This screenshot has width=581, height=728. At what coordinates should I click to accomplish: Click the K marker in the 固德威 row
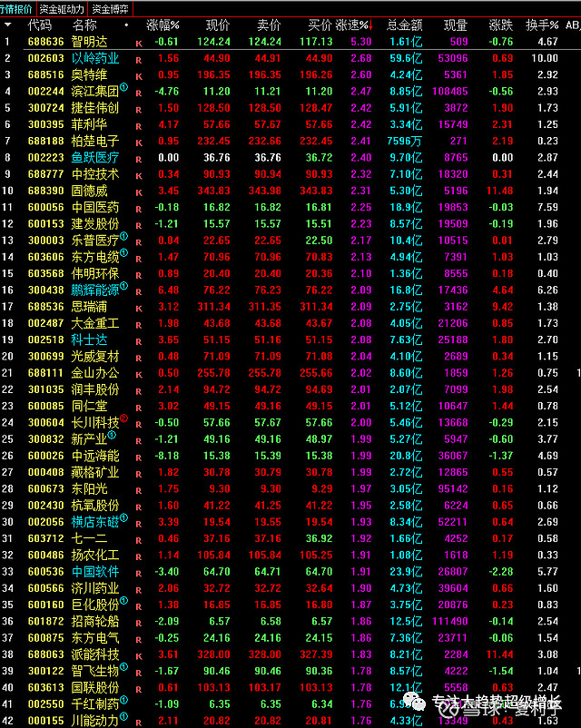pyautogui.click(x=139, y=192)
